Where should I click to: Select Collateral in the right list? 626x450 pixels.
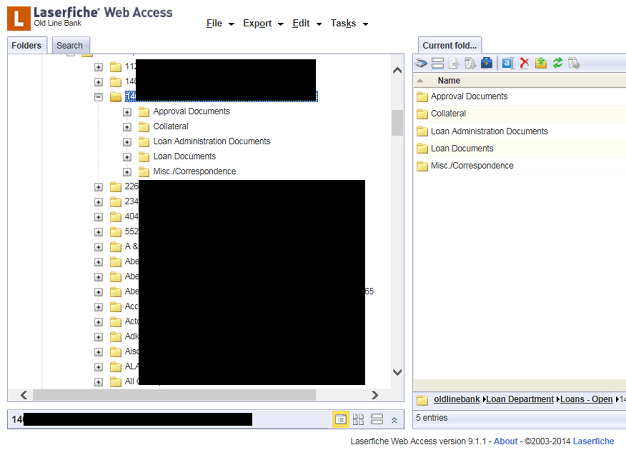click(448, 113)
